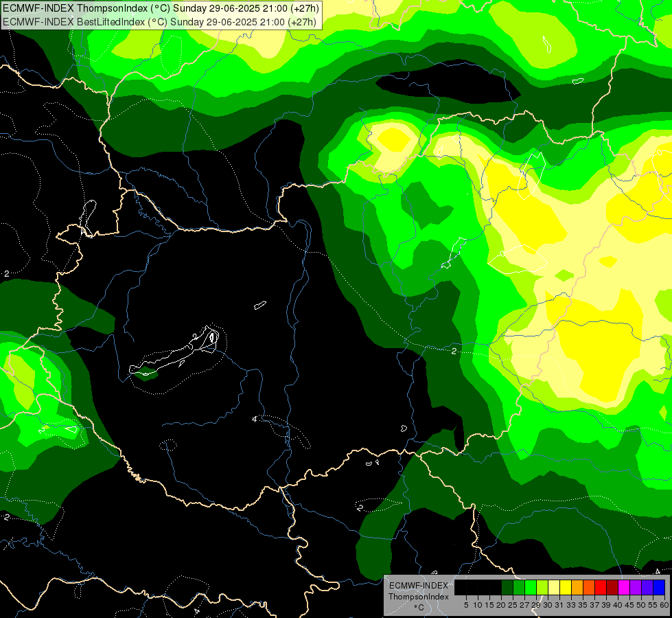This screenshot has width=672, height=618.
Task: Click the legend tick value 5
Action: [466, 605]
